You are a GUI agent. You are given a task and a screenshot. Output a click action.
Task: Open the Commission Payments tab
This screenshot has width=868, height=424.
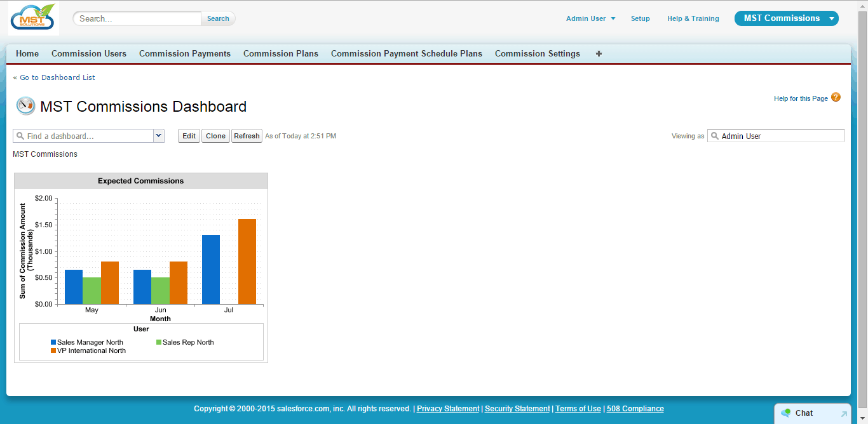coord(185,54)
